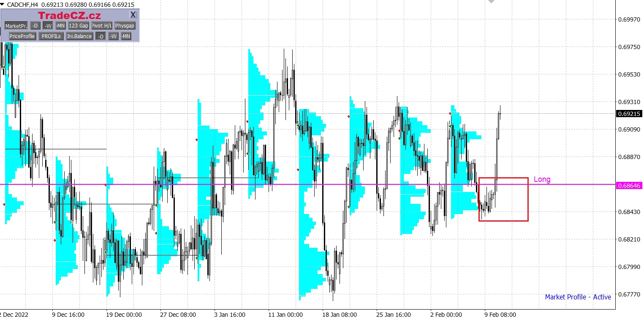Close the TradeCZ.cz panel with X
644x321 pixels.
(x=133, y=15)
